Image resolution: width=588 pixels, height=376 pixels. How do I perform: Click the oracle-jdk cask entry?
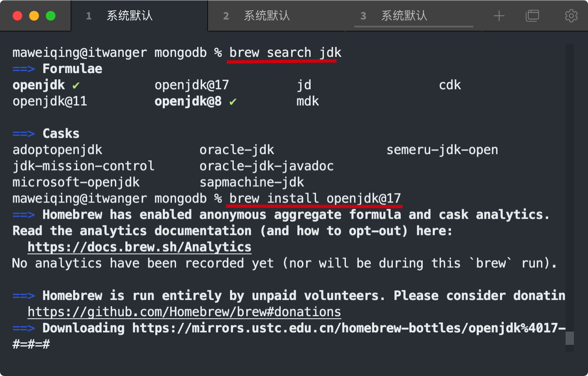237,150
